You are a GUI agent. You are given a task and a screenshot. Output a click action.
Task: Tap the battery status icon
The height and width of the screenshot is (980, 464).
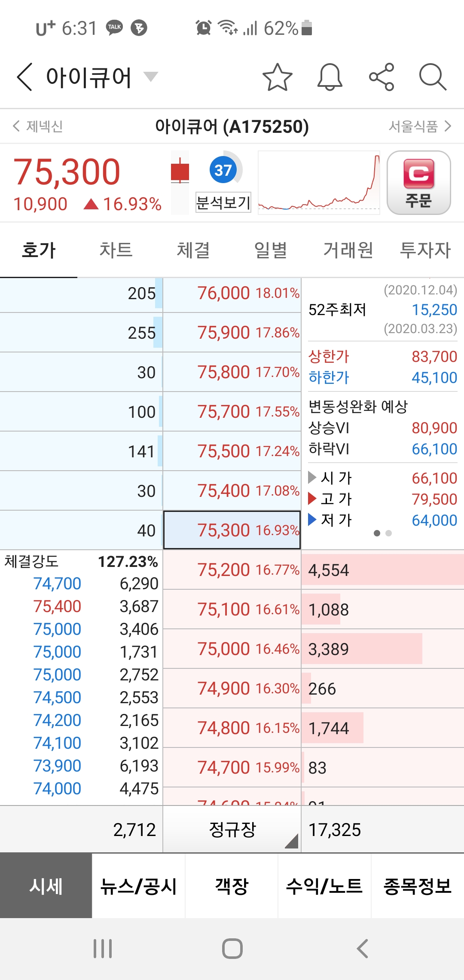pos(307,28)
